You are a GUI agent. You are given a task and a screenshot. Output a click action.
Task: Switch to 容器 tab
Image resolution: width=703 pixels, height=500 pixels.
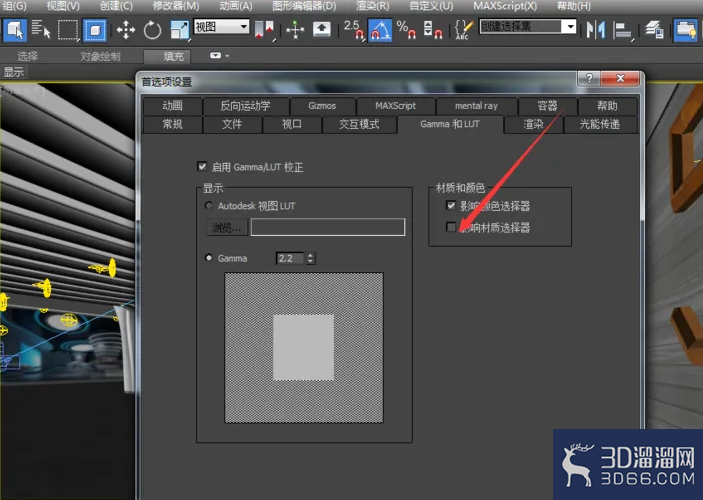(547, 106)
